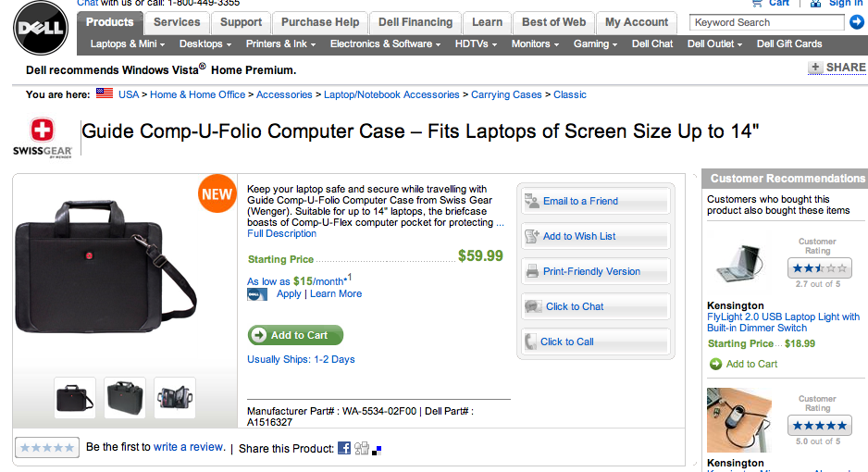Select the open-case third product thumbnail
Viewport: 868px width, 472px height.
pos(175,397)
